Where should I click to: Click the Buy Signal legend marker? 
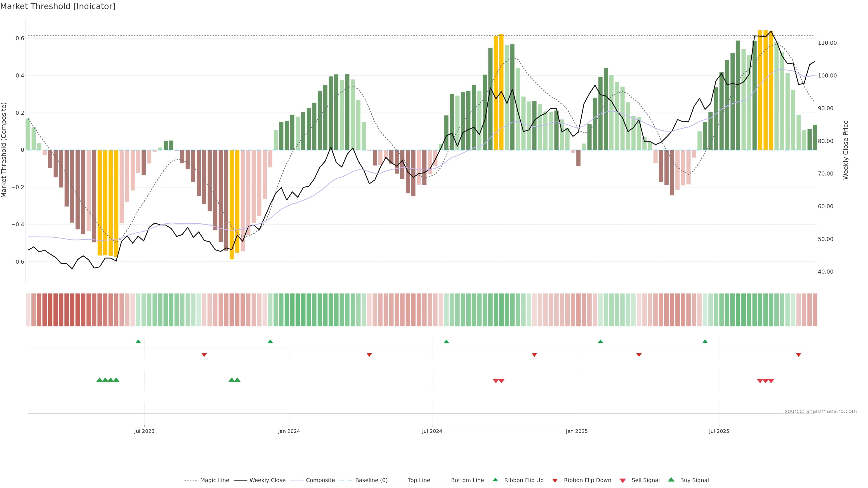point(671,480)
